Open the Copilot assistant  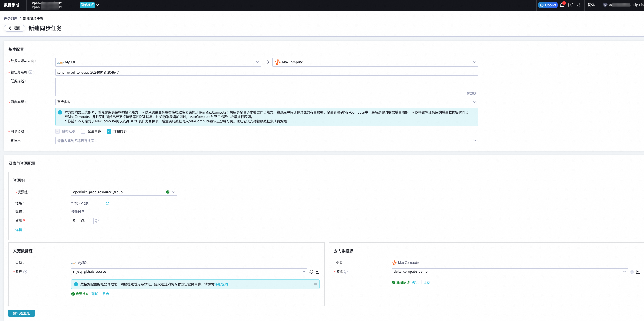click(x=548, y=5)
